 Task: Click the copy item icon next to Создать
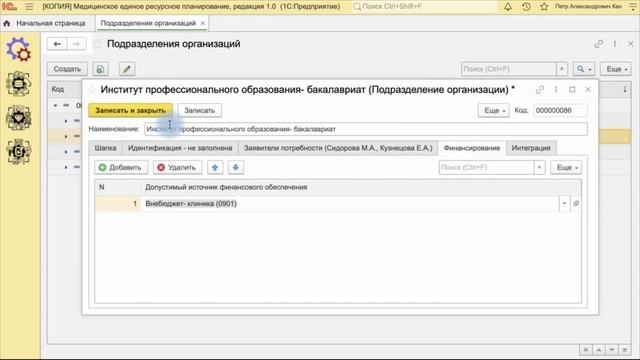100,69
